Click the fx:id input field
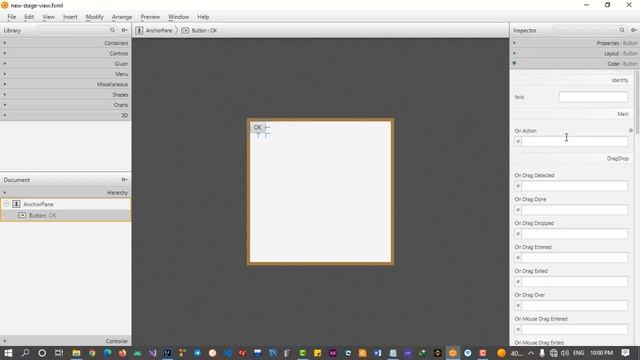This screenshot has width=640, height=360. [x=593, y=97]
